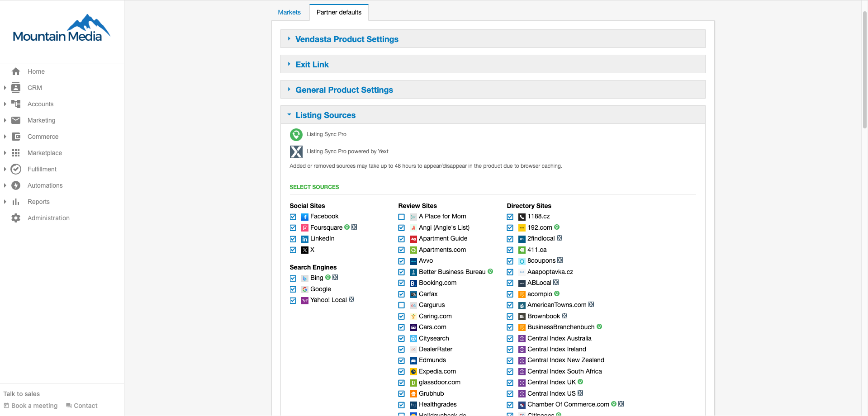Viewport: 868px width, 416px height.
Task: Click the Fulfillment checkmark icon
Action: tap(16, 169)
